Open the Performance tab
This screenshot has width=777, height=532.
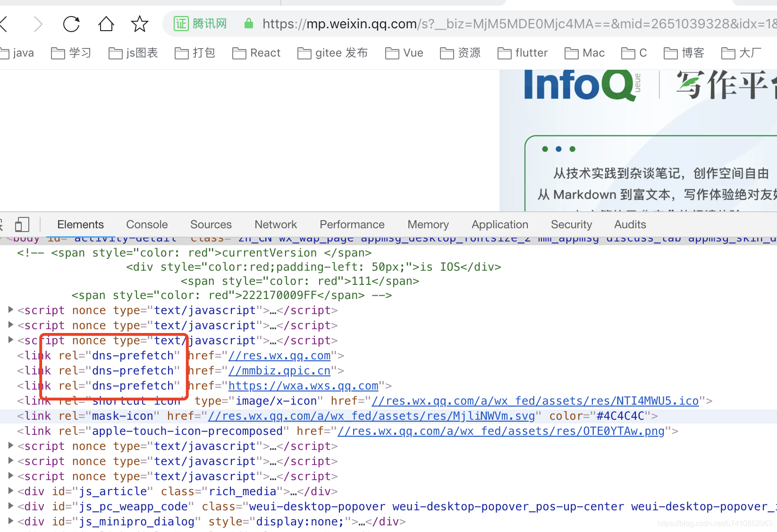[x=352, y=224]
